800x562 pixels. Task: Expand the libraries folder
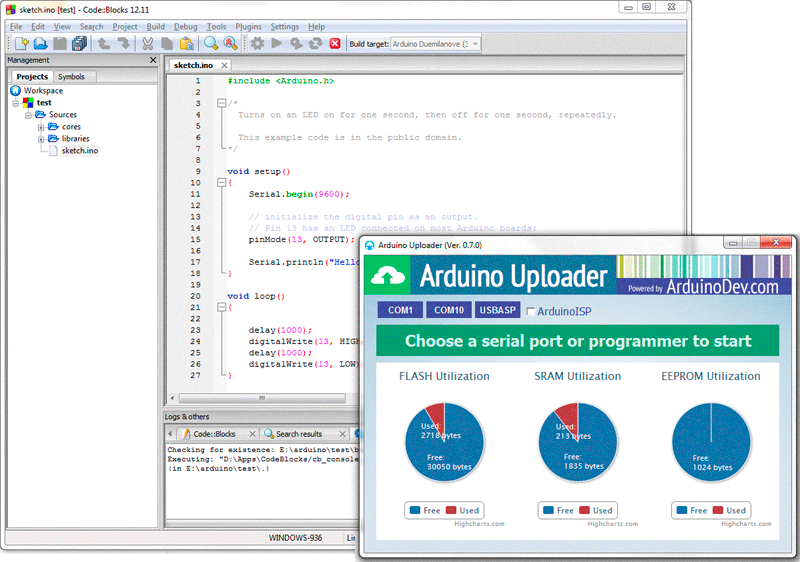[x=41, y=139]
